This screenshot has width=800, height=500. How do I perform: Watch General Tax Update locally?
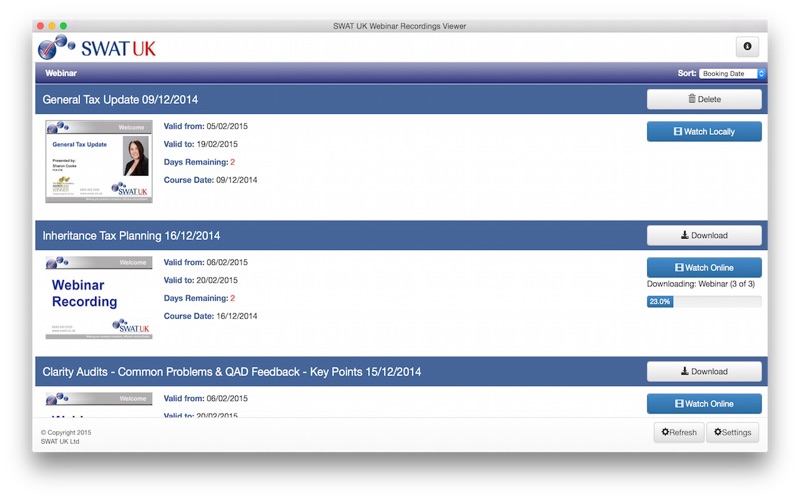(x=704, y=132)
